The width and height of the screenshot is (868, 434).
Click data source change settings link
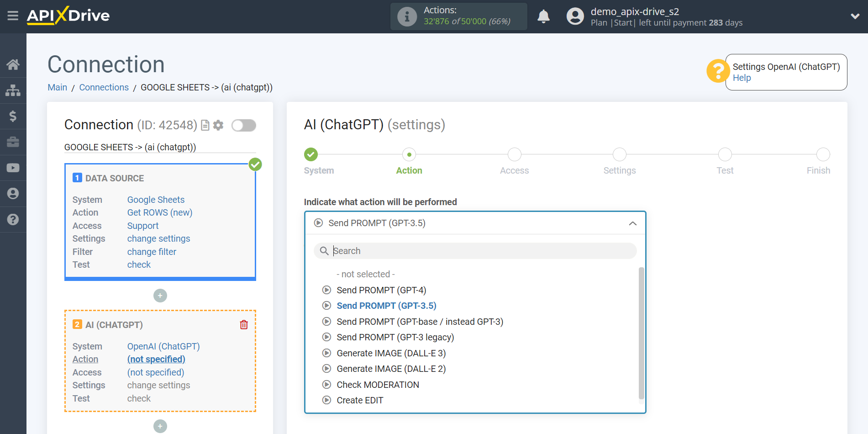[158, 238]
